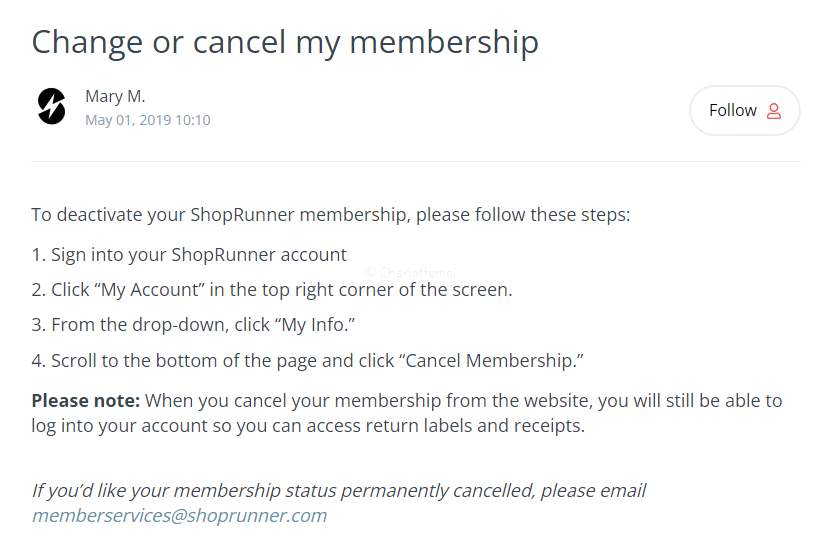Select step 1 'Sign into your ShopRunner account'
This screenshot has height=549, width=822.
tap(189, 255)
